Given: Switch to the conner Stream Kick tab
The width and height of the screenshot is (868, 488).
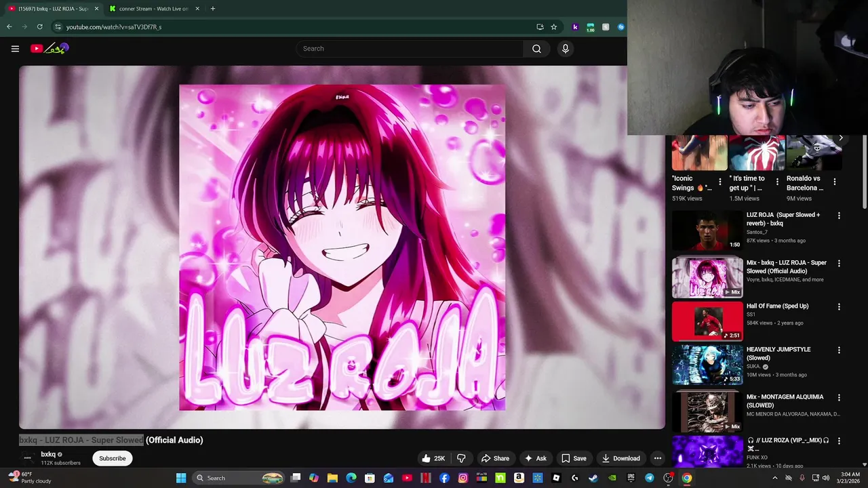Looking at the screenshot, I should tap(153, 9).
